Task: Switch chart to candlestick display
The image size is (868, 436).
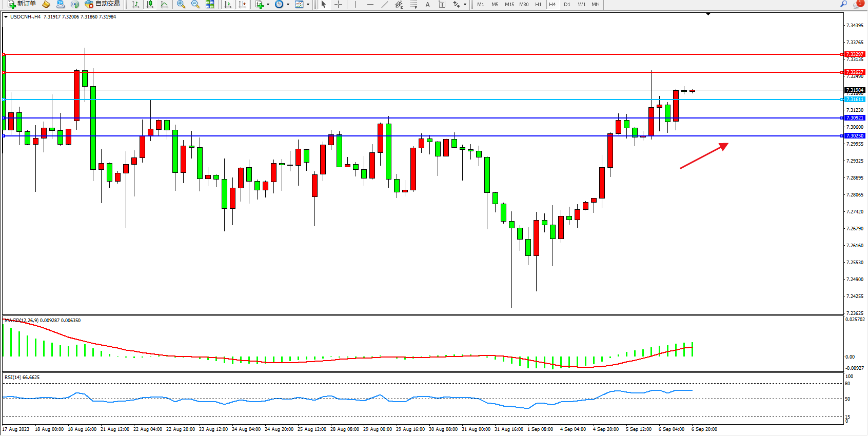Action: point(150,4)
